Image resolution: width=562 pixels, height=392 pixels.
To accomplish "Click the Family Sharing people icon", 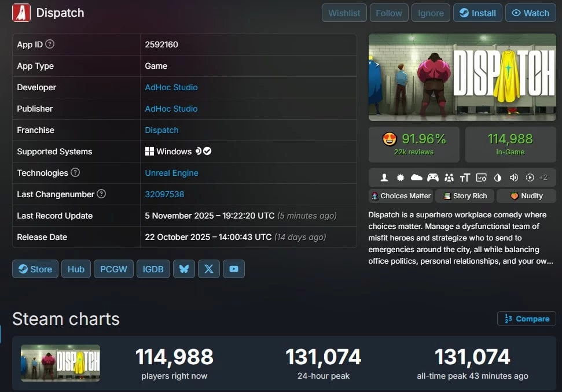I will tap(449, 177).
